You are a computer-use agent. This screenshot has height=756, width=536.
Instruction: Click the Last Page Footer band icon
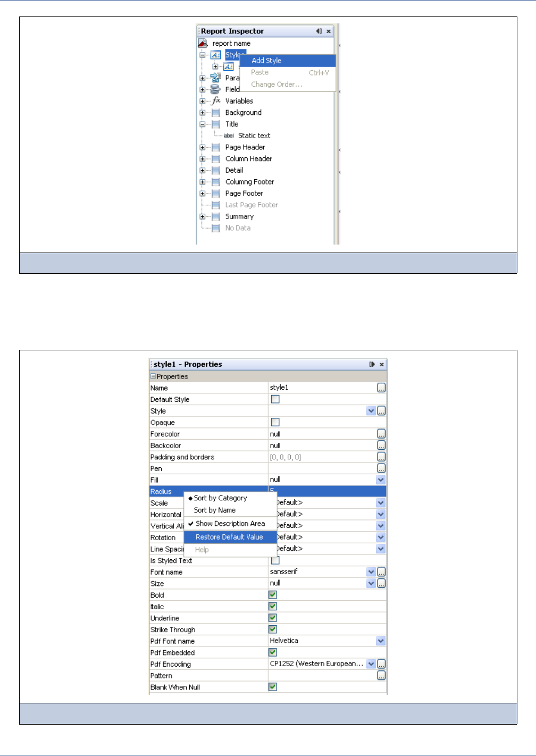point(216,205)
